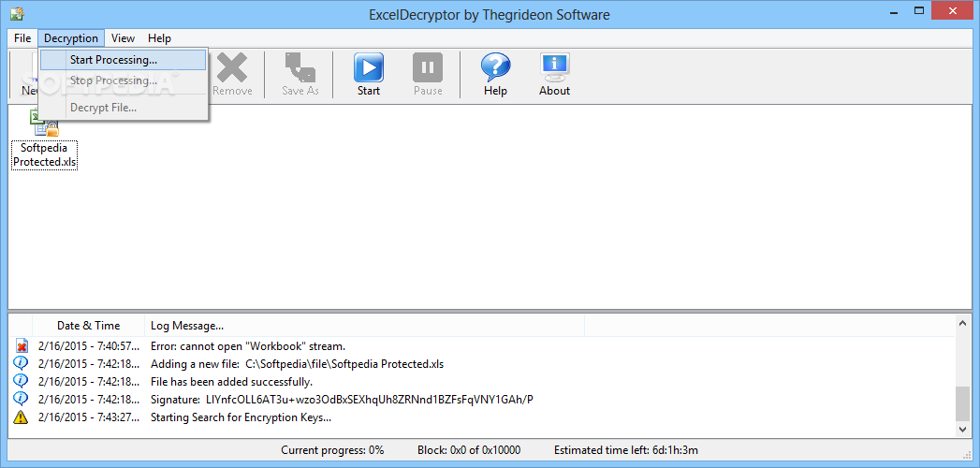Select the 'Adding a new file' log message
The width and height of the screenshot is (980, 468).
tap(297, 364)
